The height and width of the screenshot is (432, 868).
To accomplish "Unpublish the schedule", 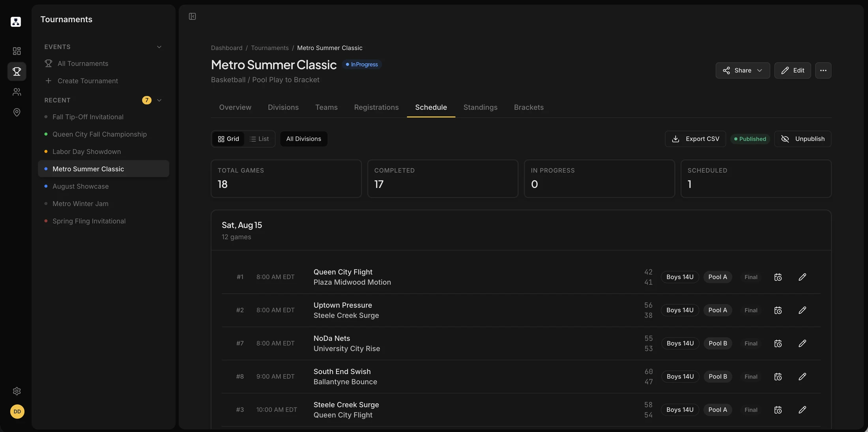I will (x=803, y=139).
